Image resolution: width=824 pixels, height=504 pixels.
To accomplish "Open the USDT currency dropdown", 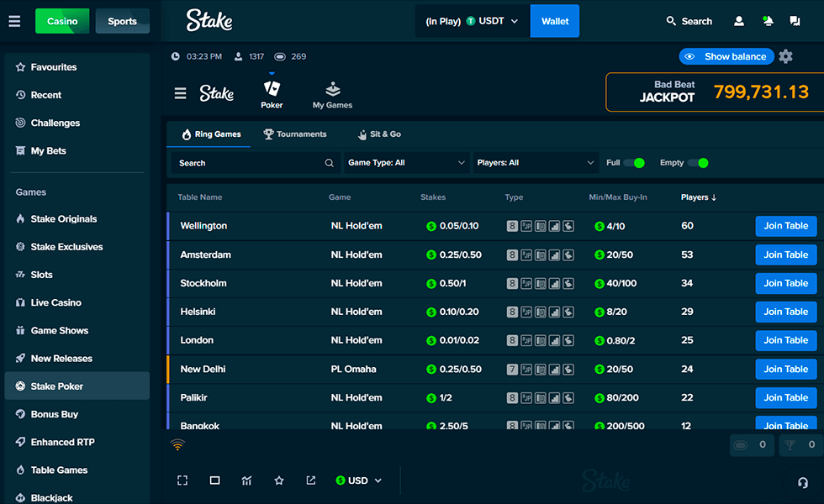I will click(x=472, y=21).
